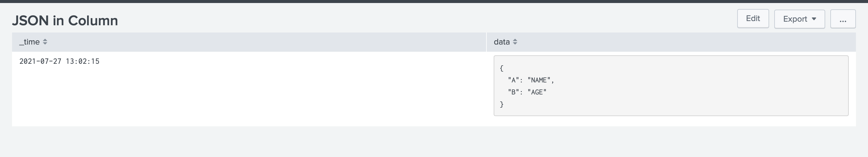Click the opening curly brace
This screenshot has width=868, height=157.
tap(502, 68)
